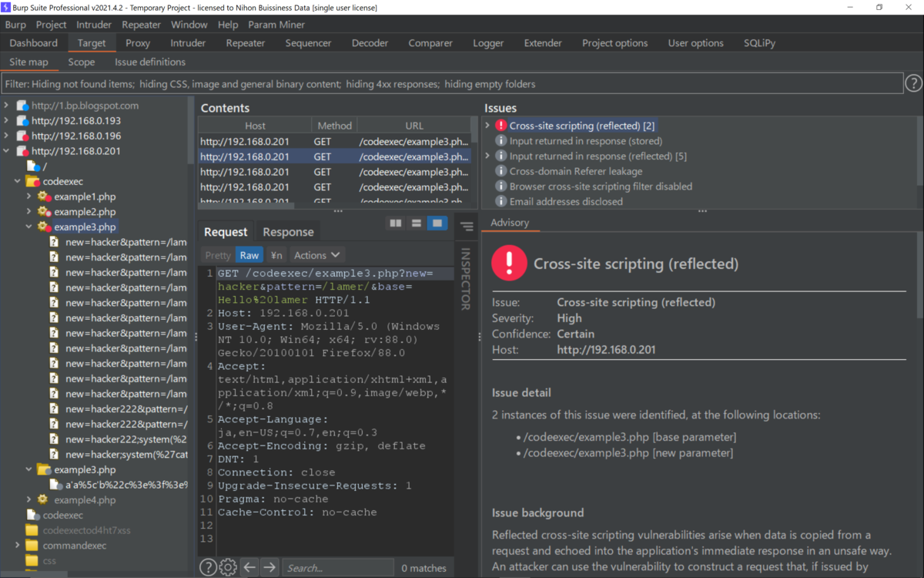Click the Contents table horizontal scrollbar
Viewport: 924px width, 578px height.
point(246,205)
